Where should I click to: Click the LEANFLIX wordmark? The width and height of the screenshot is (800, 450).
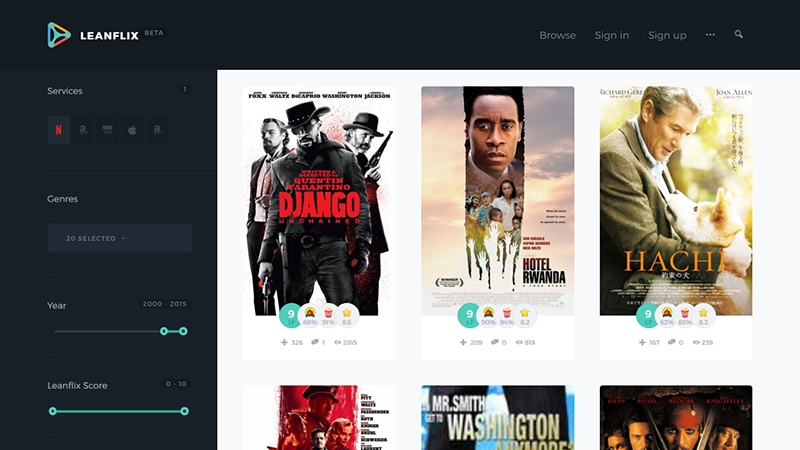[x=109, y=36]
